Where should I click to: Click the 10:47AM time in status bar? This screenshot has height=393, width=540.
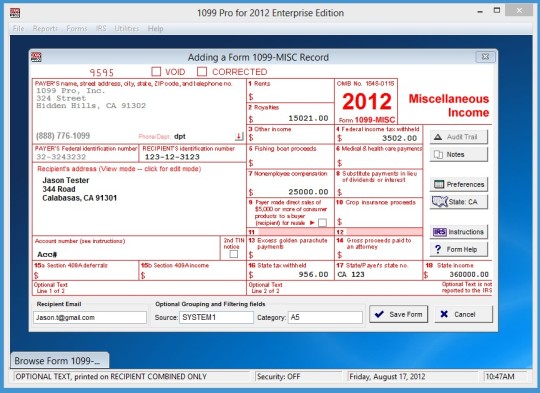coord(500,376)
